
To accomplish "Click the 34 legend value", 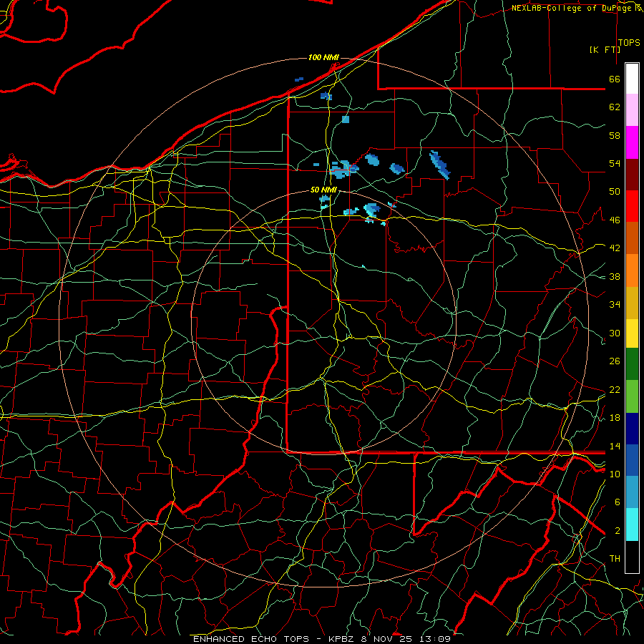I will pyautogui.click(x=615, y=305).
